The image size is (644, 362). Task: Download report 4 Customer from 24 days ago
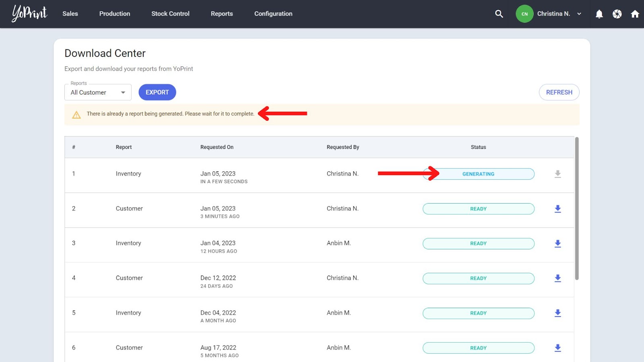[x=558, y=278]
